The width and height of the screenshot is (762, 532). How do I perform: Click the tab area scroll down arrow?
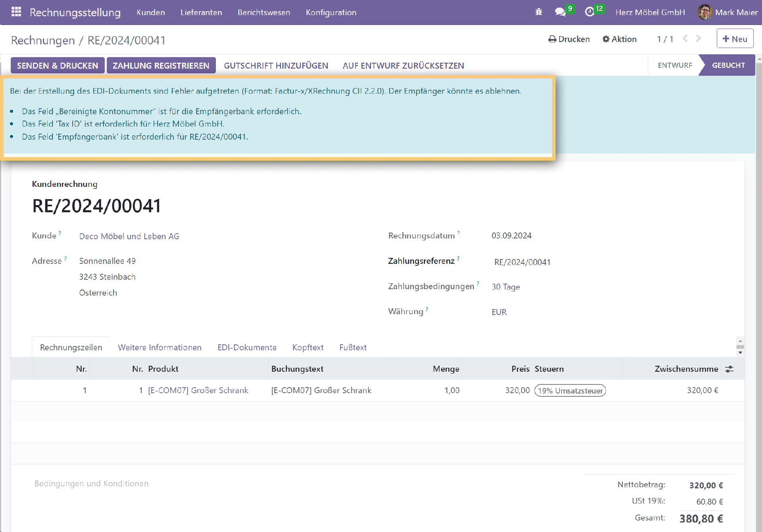(740, 353)
